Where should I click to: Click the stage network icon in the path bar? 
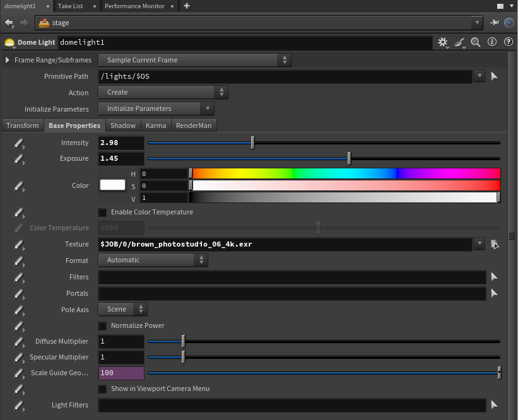coord(42,22)
